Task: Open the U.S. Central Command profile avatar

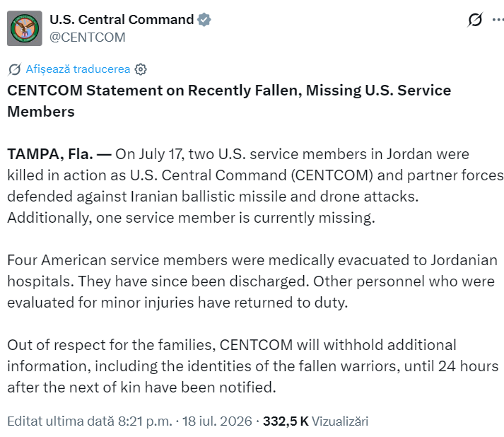Action: 25,28
